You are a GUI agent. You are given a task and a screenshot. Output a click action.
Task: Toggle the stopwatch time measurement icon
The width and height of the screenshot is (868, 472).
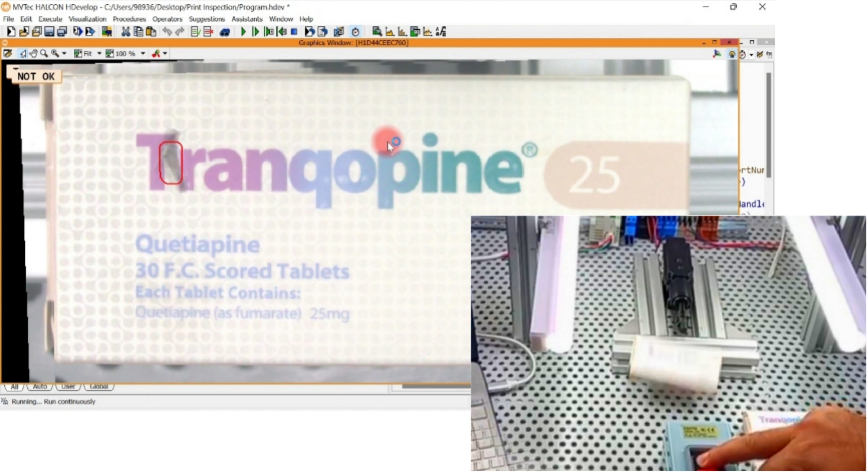click(355, 32)
